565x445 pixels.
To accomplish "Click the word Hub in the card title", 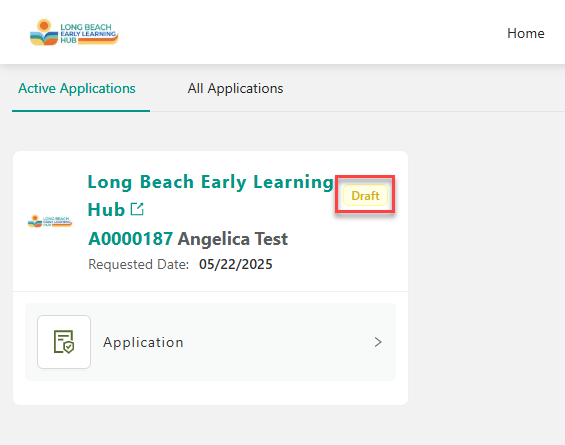I will point(106,210).
